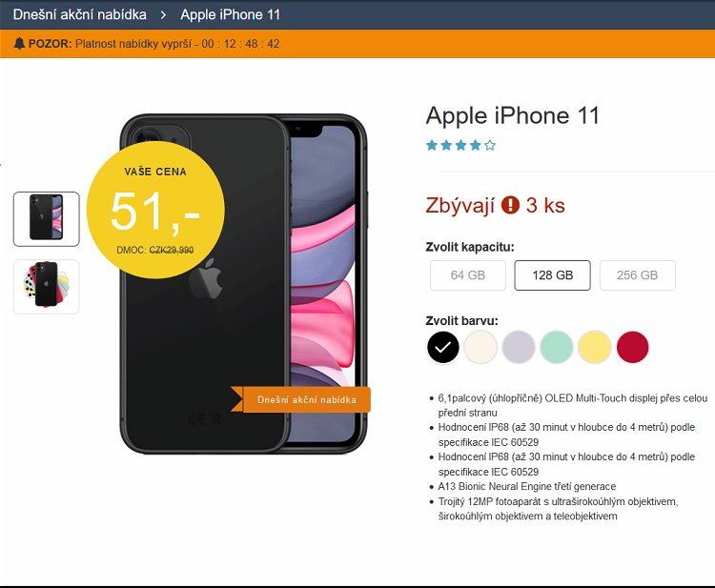
Task: Show the black iPhone thumbnail image
Action: [46, 219]
